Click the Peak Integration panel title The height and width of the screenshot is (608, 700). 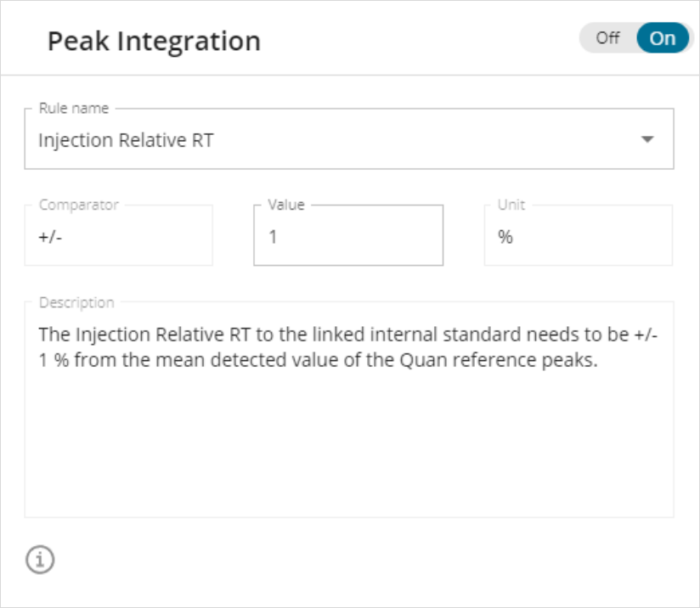tap(154, 41)
